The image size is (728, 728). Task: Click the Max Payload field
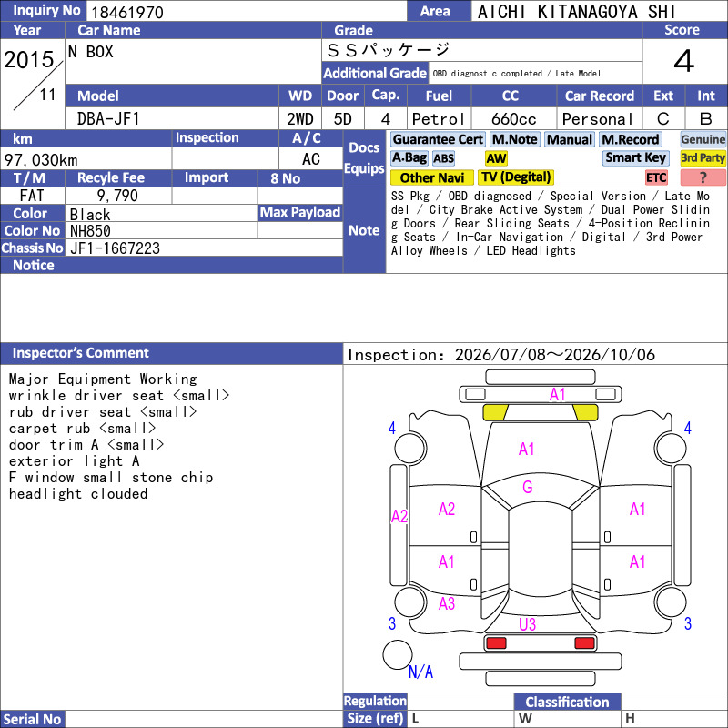click(x=300, y=230)
